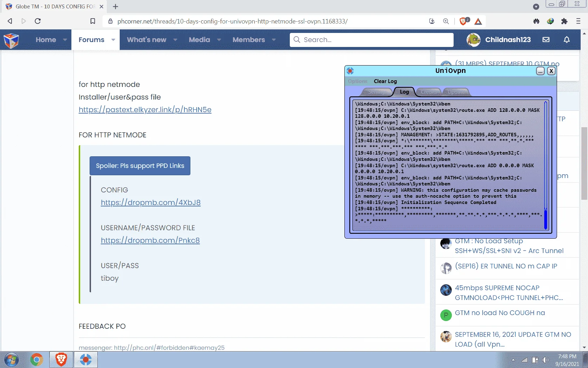The image size is (588, 368).
Task: Open the volume control in system tray
Action: (546, 360)
